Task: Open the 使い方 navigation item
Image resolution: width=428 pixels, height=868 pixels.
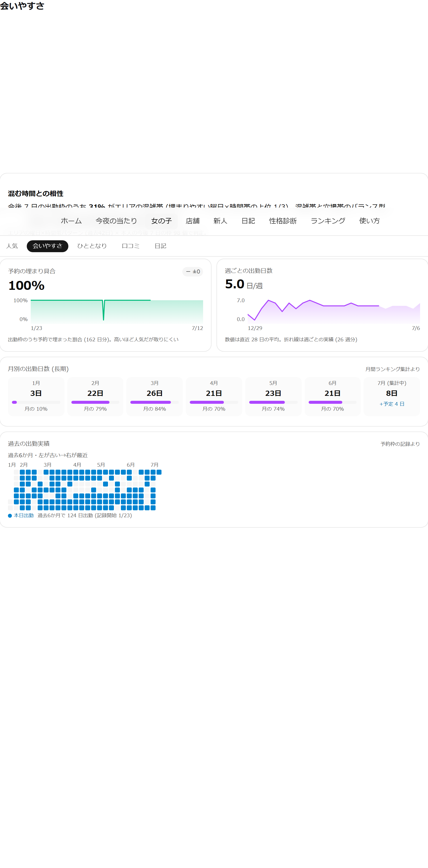Action: pos(369,221)
